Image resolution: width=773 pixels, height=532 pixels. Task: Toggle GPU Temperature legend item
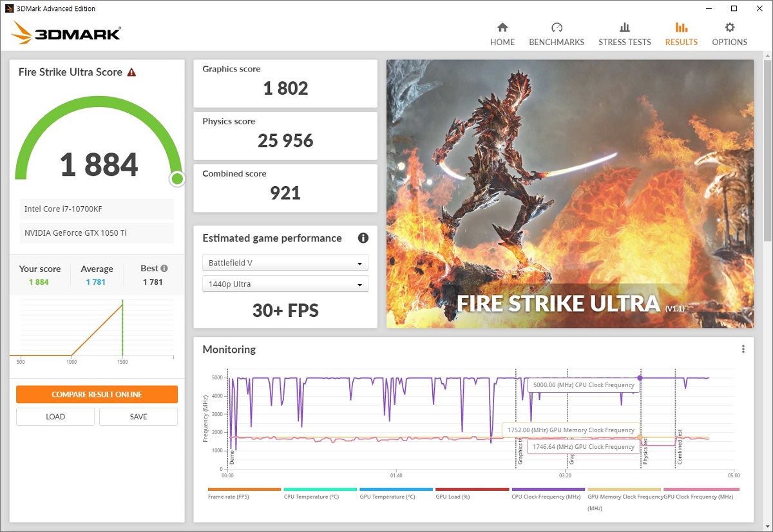tap(396, 493)
